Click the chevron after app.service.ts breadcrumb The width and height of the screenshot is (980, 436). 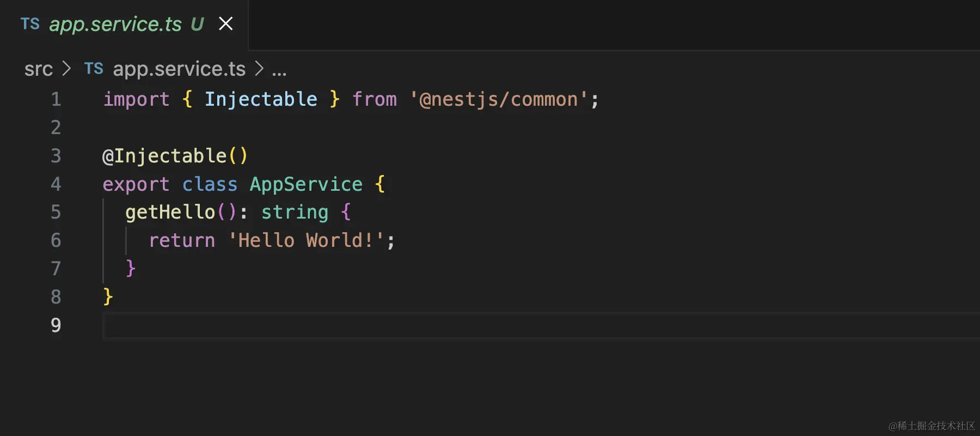pyautogui.click(x=259, y=69)
